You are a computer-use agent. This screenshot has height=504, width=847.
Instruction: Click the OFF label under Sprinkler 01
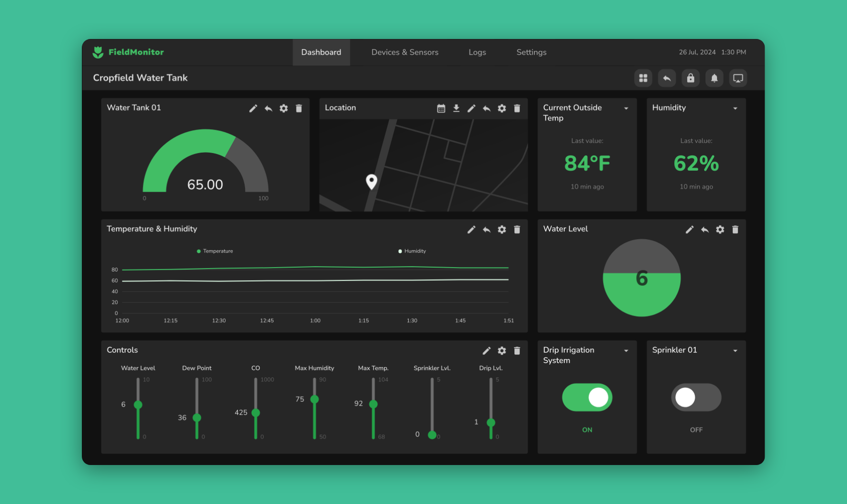click(x=696, y=430)
